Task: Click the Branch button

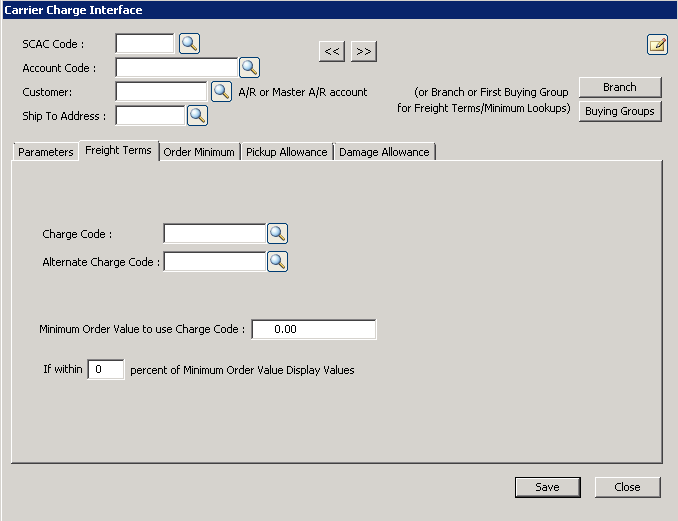Action: coord(619,87)
